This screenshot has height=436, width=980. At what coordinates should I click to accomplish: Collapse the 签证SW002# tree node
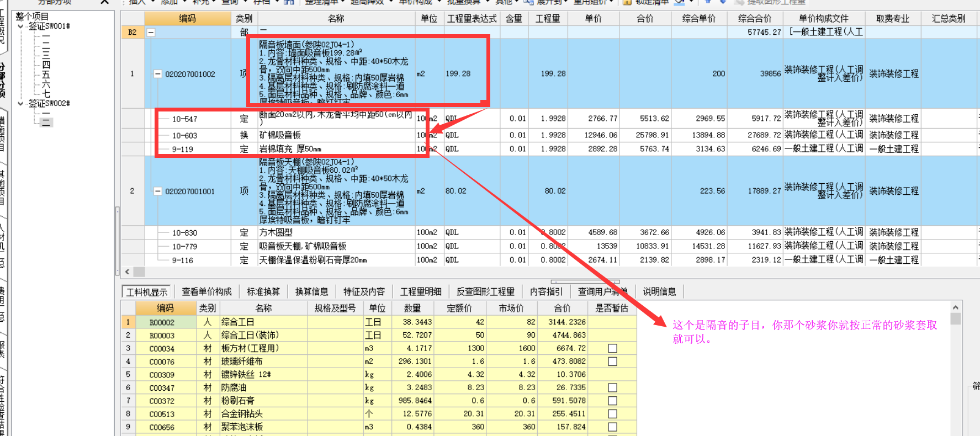(x=20, y=103)
